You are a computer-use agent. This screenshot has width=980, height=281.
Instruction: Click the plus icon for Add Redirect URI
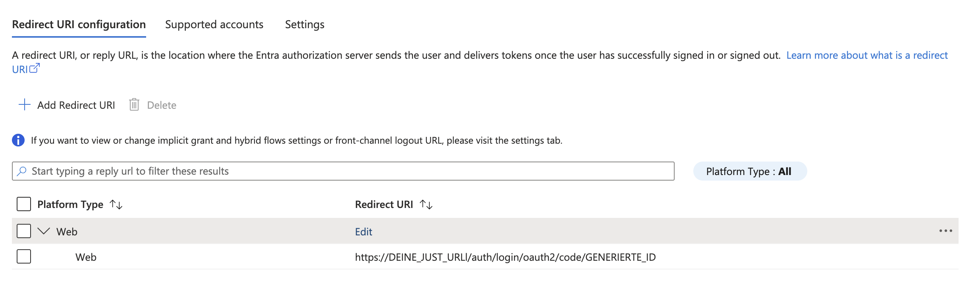tap(25, 105)
